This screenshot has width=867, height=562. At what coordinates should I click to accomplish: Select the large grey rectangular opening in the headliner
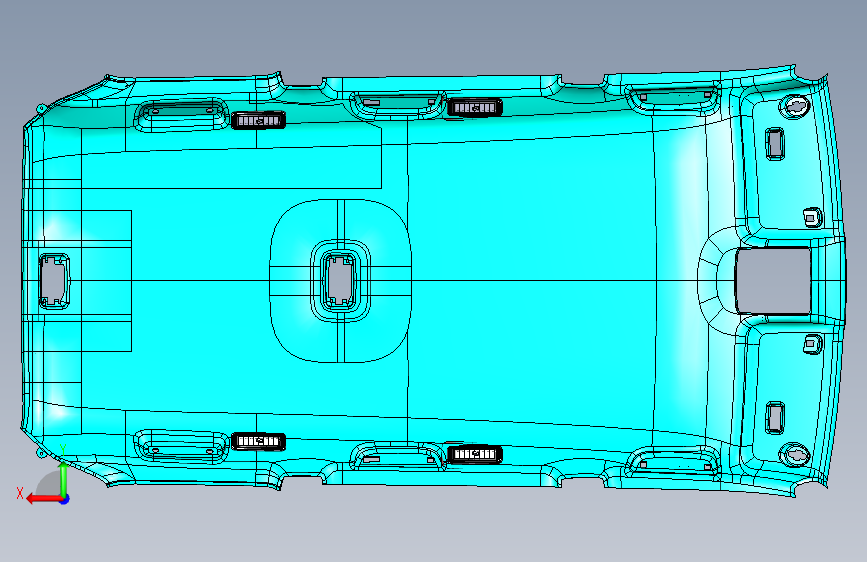pyautogui.click(x=773, y=281)
